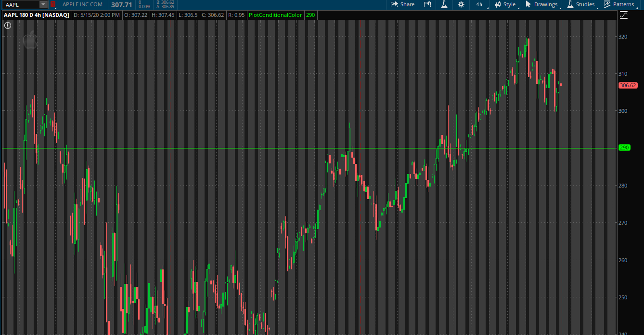Click the 280 price axis label

tap(623, 186)
